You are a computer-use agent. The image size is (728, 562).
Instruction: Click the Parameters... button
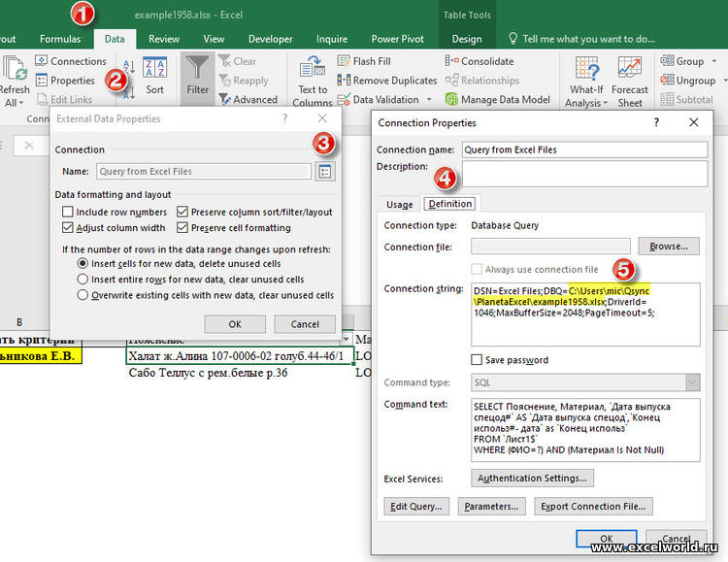point(491,507)
